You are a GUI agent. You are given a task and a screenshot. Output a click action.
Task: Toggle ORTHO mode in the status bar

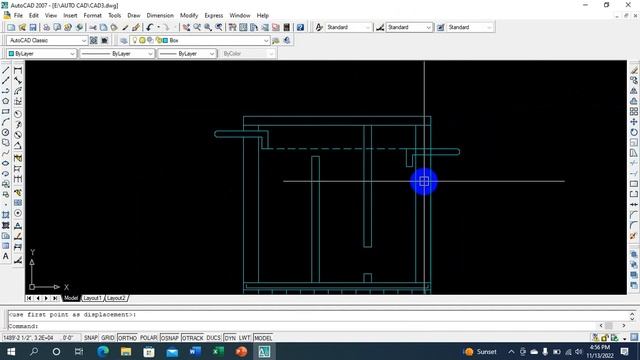(x=127, y=338)
